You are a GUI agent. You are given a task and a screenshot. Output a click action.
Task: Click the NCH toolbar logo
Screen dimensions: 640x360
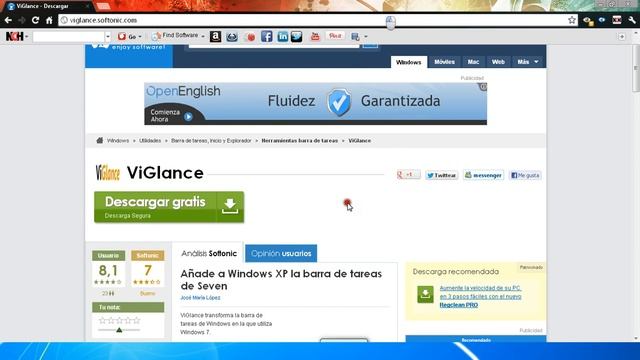[14, 36]
